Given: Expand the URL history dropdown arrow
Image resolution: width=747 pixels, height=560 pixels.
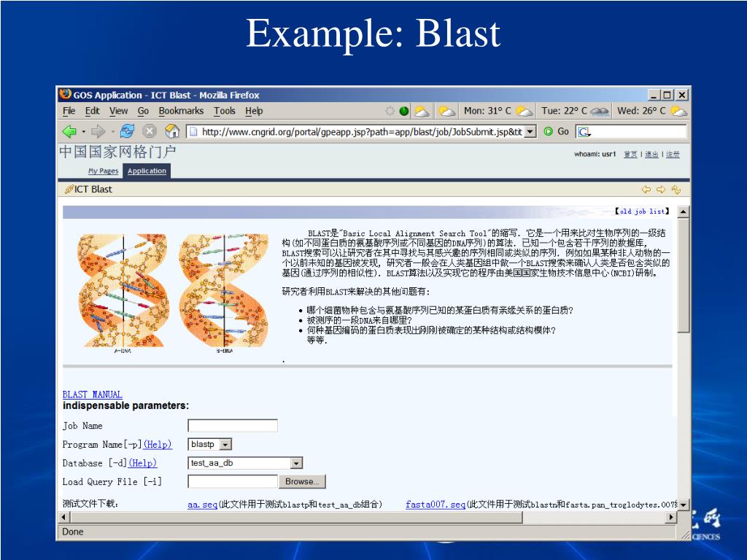Looking at the screenshot, I should tap(530, 132).
